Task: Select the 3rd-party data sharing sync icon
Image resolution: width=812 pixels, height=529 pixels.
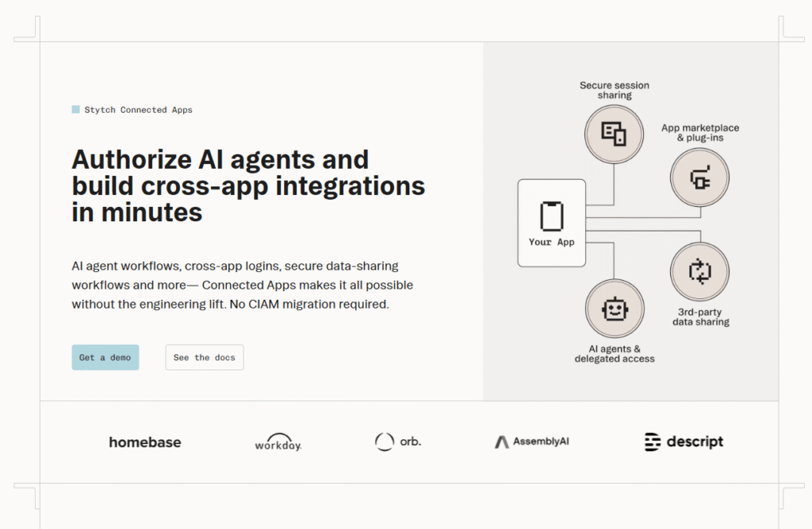Action: (x=699, y=272)
